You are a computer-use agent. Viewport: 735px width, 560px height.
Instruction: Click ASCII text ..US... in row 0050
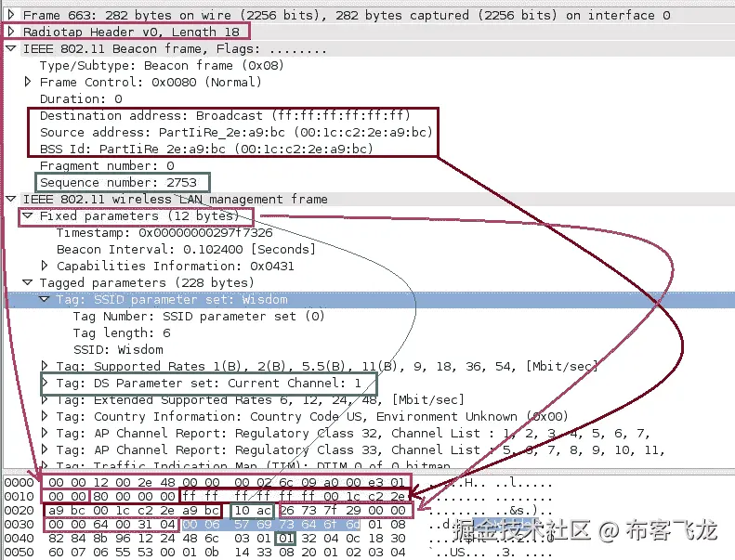coord(454,552)
